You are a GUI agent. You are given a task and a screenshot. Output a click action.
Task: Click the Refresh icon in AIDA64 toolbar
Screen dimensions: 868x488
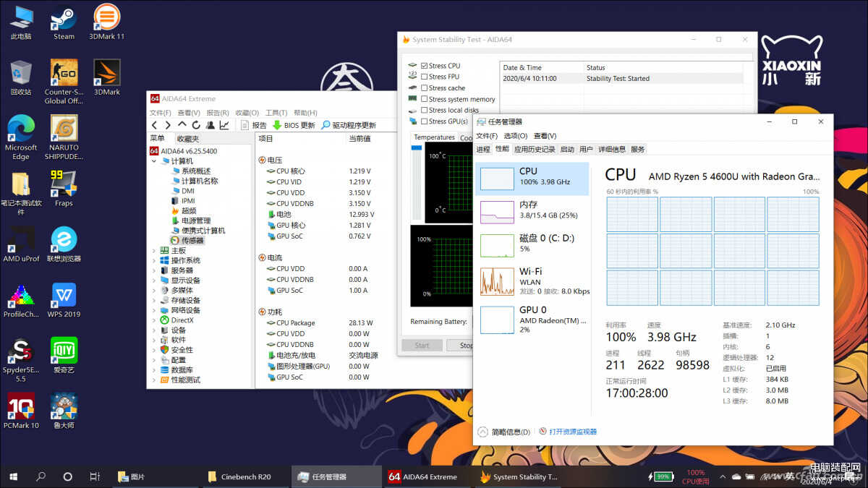196,125
